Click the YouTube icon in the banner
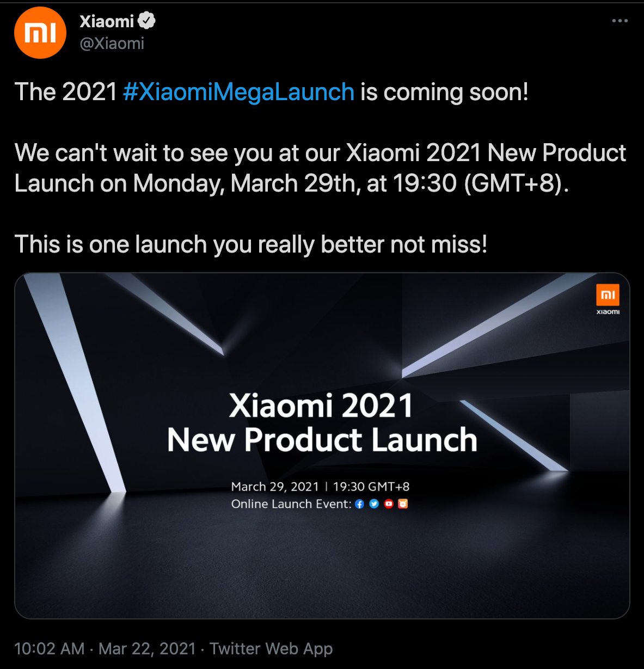 coord(389,504)
